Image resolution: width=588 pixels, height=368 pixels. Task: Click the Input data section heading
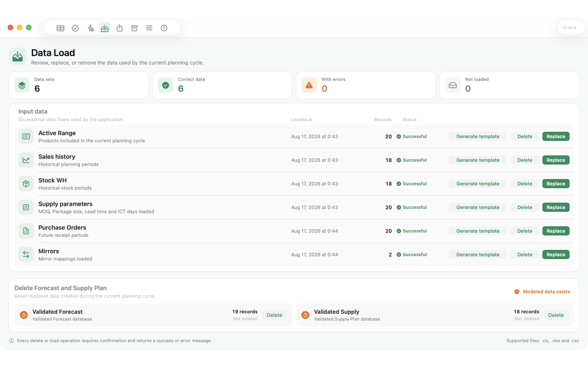33,112
